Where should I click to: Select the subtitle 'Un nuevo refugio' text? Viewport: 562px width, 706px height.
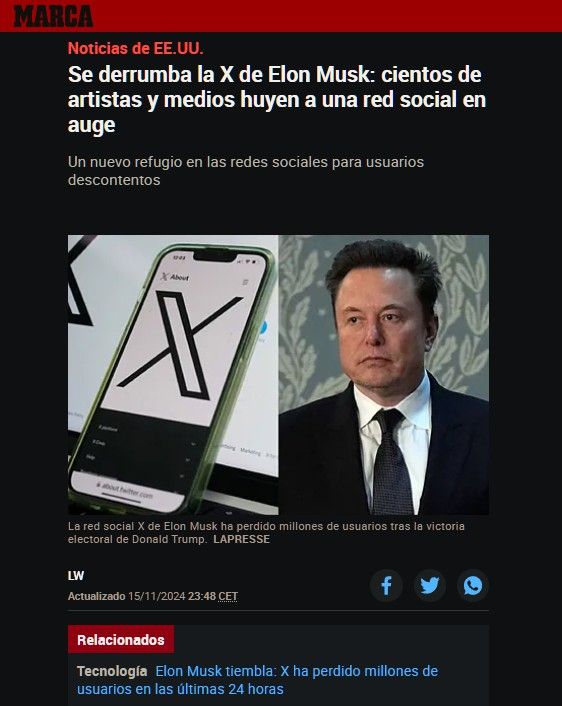tap(246, 171)
